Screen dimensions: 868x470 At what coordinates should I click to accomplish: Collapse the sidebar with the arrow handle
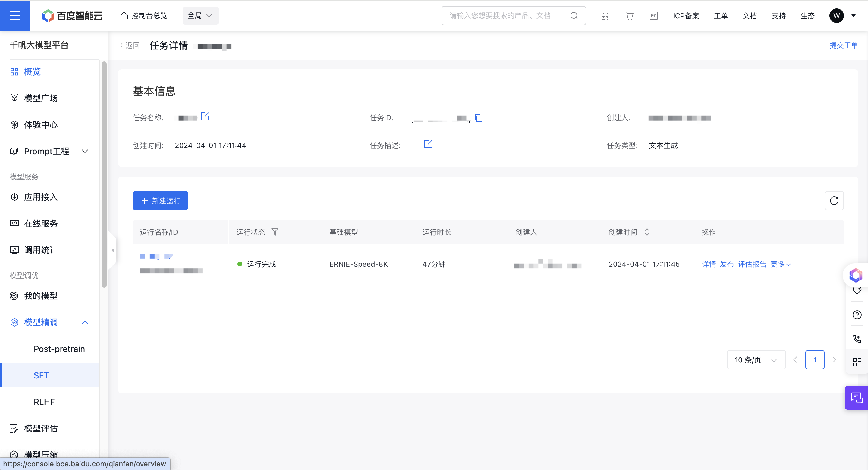113,250
